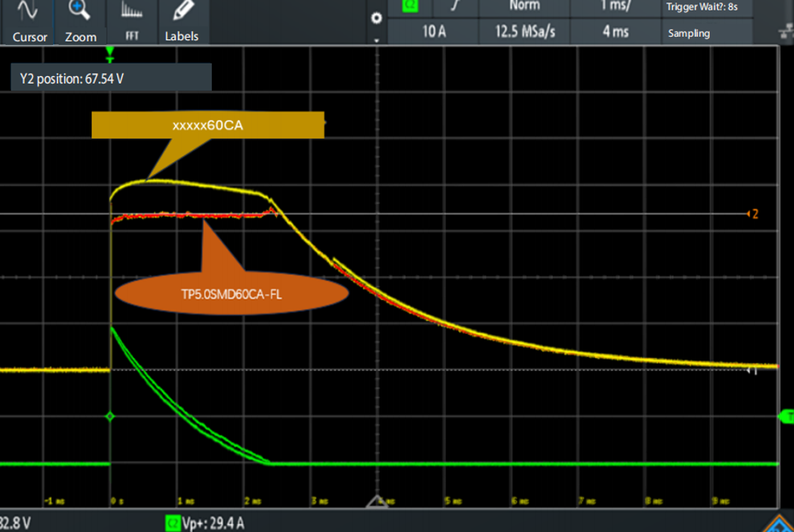Expand the arrow below the gear icon

377,40
